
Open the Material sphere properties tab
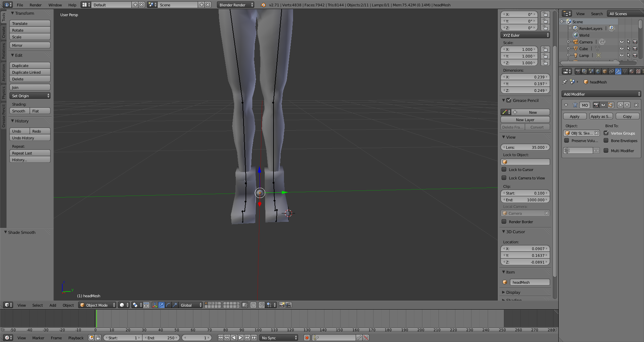[x=632, y=71]
